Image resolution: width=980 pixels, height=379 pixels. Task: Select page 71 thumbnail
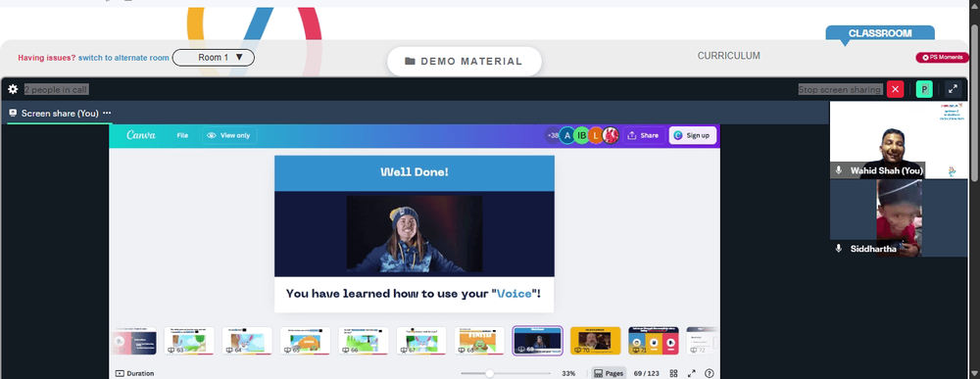pos(654,341)
